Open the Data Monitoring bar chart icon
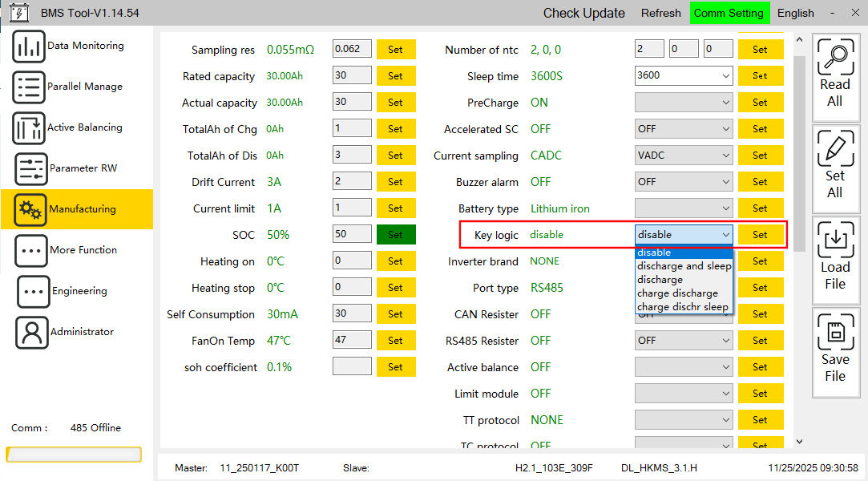 29,46
